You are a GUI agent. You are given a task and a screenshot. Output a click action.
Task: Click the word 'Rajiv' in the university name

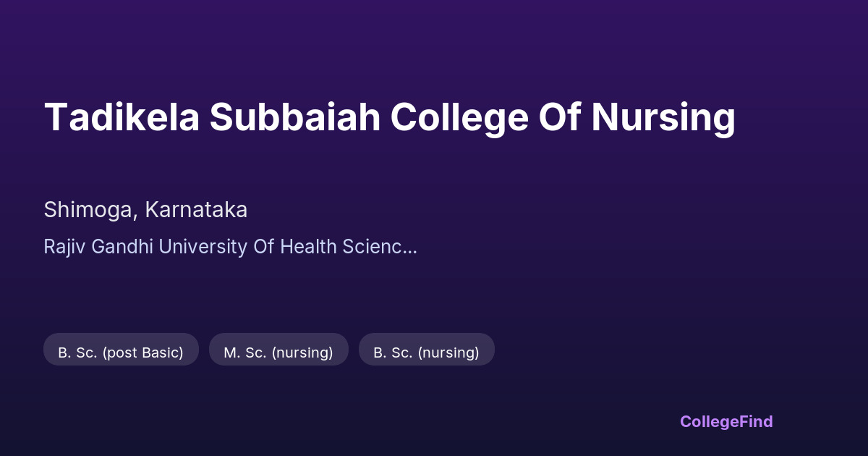62,247
